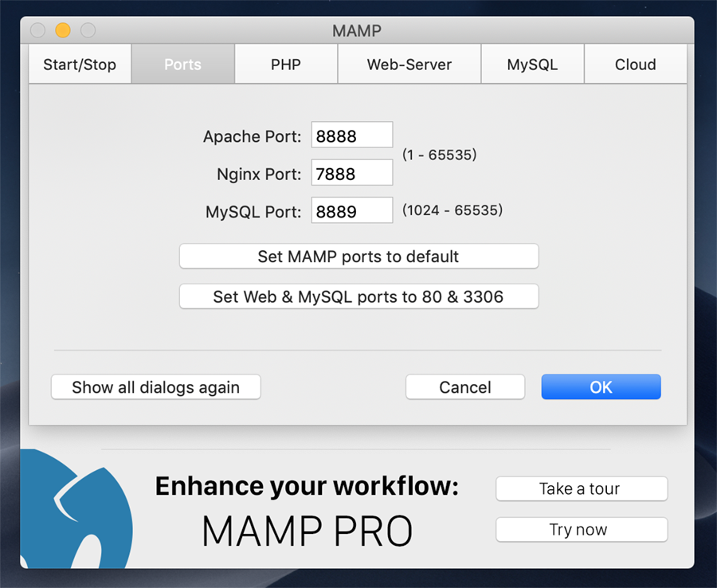Click the Apache Port input field
Screen dimensions: 717x588
352,135
